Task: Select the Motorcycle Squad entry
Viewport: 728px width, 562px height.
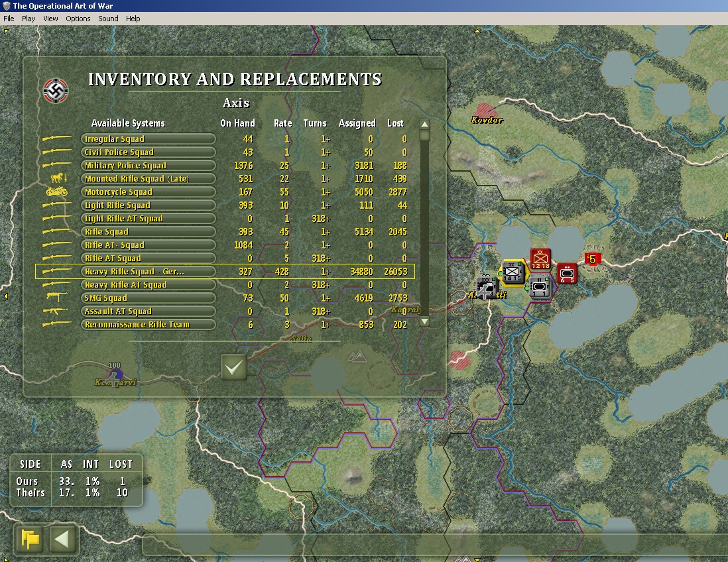Action: click(x=148, y=192)
